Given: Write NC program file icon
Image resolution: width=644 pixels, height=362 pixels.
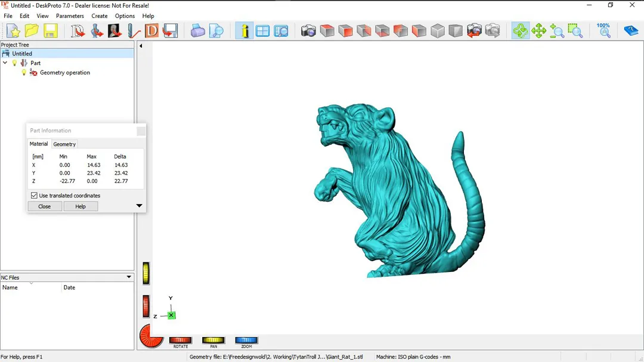Looking at the screenshot, I should click(170, 31).
